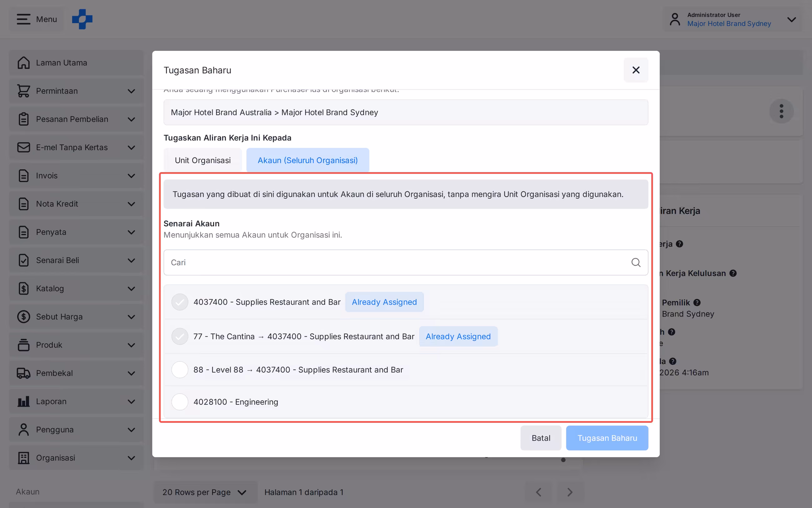
Task: Click the Batal button
Action: [541, 438]
